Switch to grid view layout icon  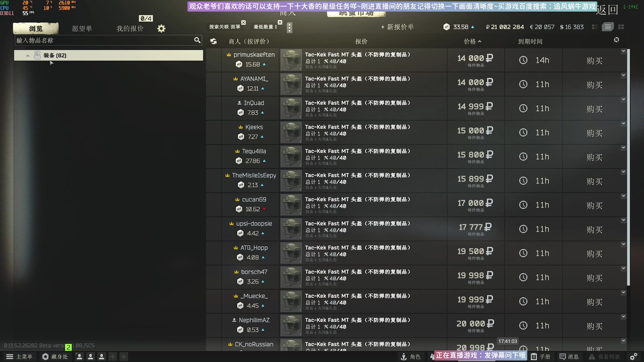[621, 27]
